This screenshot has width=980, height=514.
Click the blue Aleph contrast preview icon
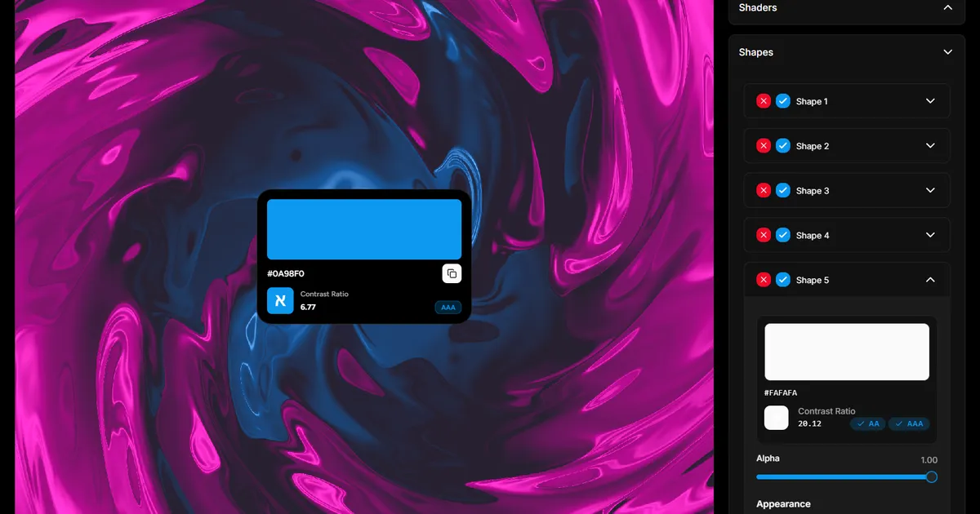pos(280,300)
